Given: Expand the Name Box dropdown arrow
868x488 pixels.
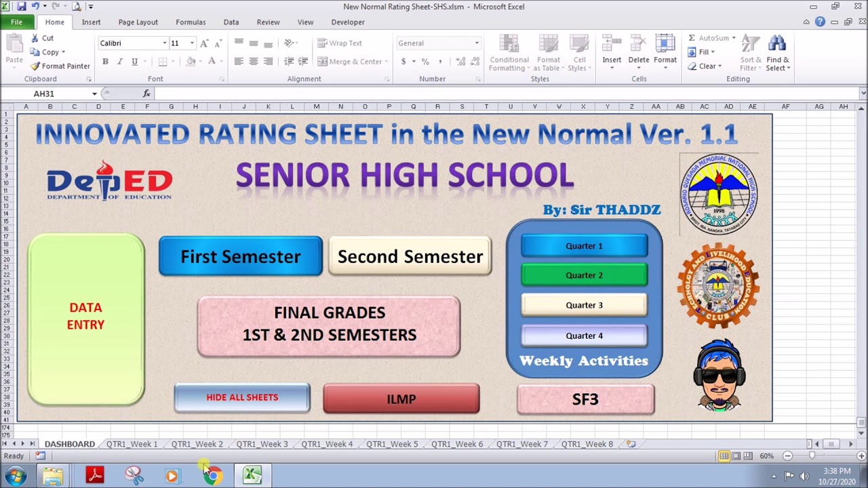Looking at the screenshot, I should click(95, 94).
